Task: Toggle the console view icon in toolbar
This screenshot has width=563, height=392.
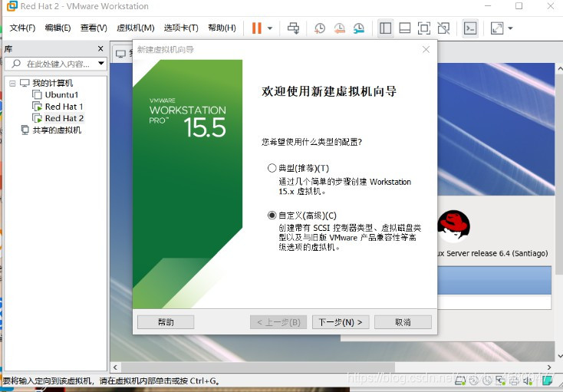Action: click(470, 28)
